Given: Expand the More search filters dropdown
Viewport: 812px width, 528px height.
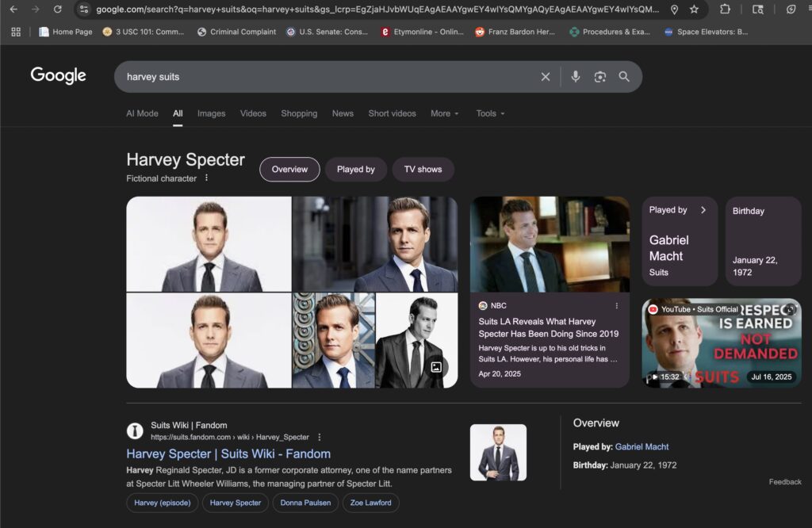Looking at the screenshot, I should [x=444, y=113].
